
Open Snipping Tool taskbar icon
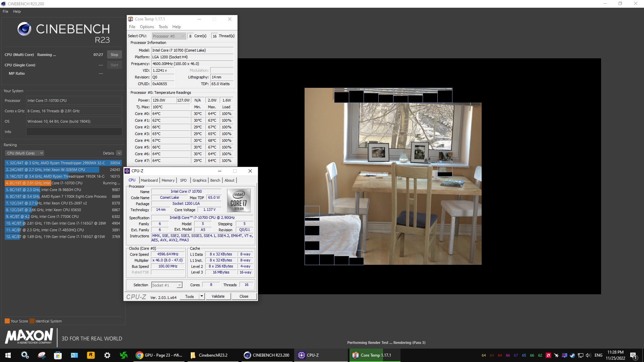coord(42,355)
